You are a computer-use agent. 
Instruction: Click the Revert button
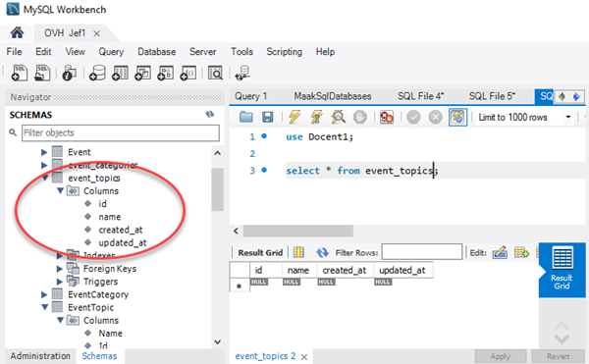coord(558,356)
